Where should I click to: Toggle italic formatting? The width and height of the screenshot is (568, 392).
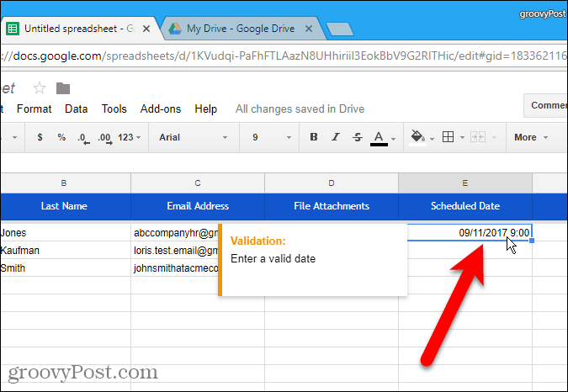[x=336, y=137]
